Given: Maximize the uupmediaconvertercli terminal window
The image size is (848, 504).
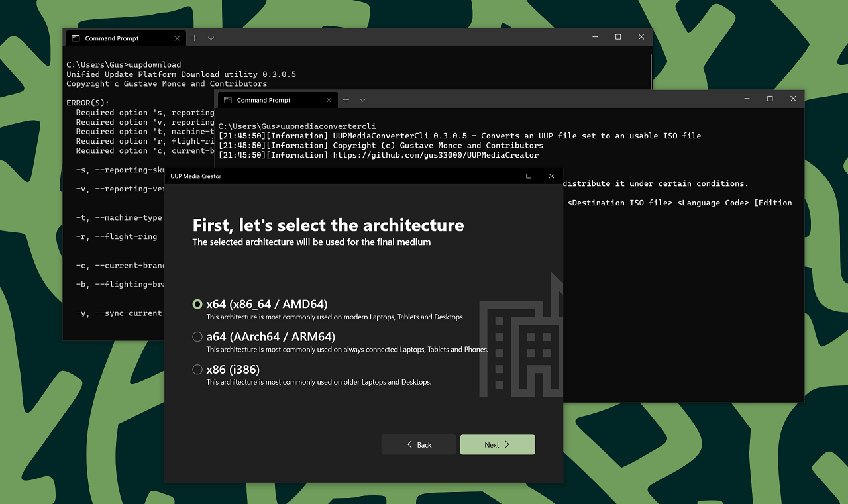Looking at the screenshot, I should (x=770, y=99).
